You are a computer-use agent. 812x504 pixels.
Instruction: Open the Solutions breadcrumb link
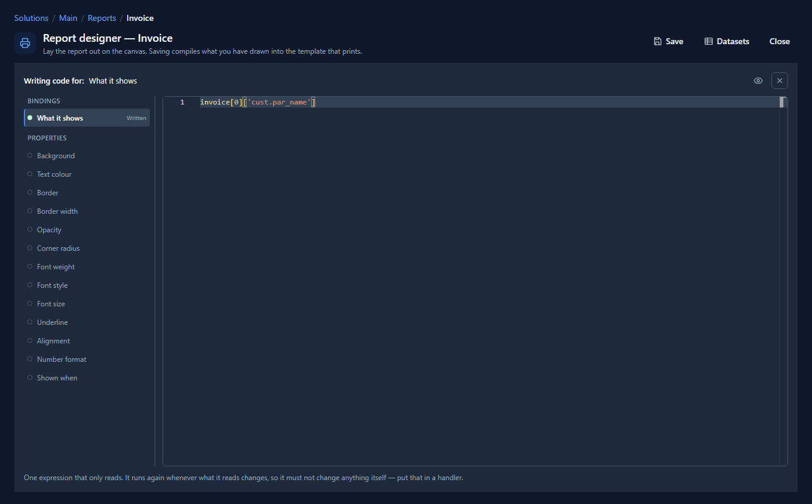(x=31, y=18)
